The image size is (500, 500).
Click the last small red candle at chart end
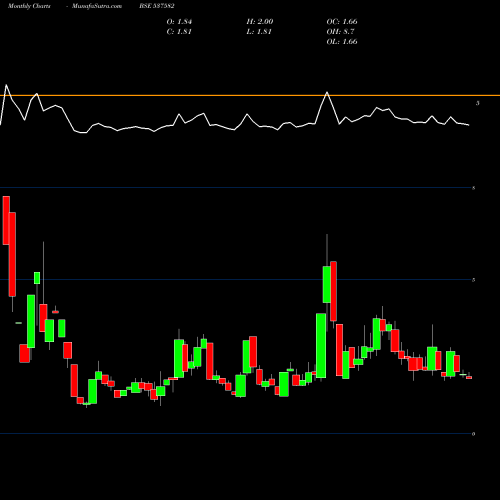click(x=469, y=377)
